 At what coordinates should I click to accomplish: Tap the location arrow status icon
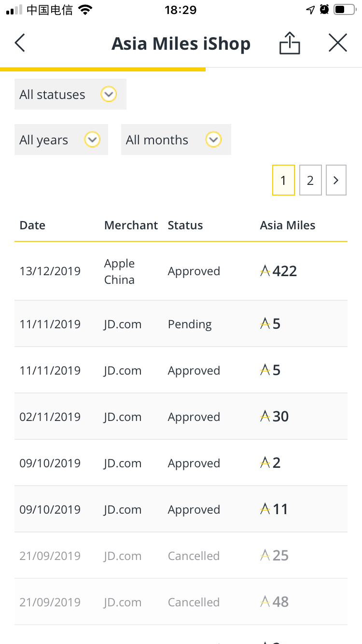(311, 10)
